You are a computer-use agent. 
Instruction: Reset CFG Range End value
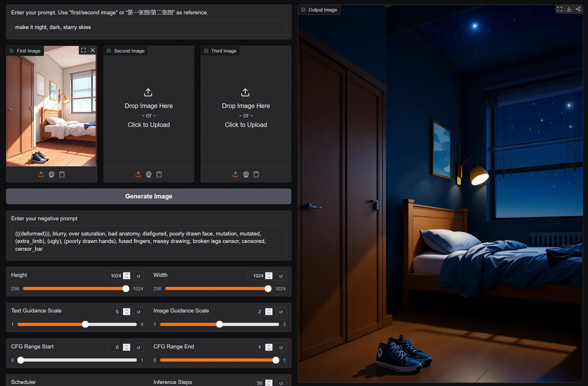click(281, 347)
